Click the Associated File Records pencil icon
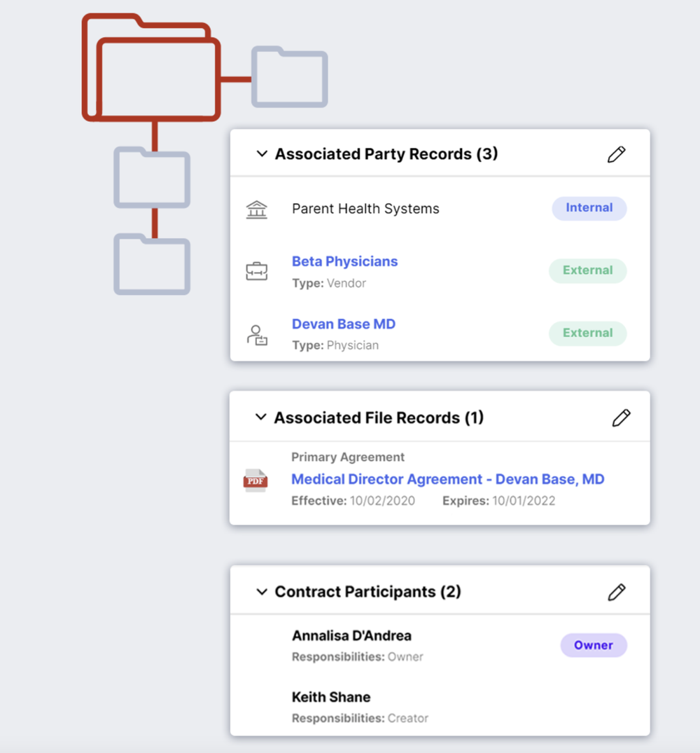 [x=621, y=418]
